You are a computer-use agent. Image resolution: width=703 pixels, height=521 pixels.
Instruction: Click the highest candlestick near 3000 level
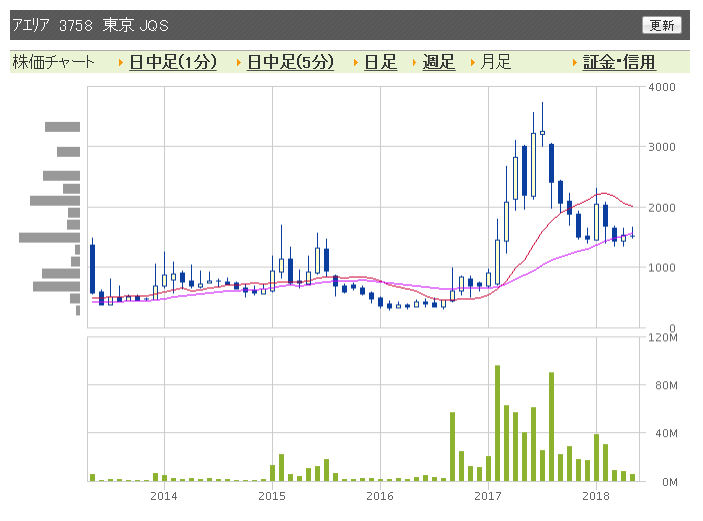[x=542, y=124]
